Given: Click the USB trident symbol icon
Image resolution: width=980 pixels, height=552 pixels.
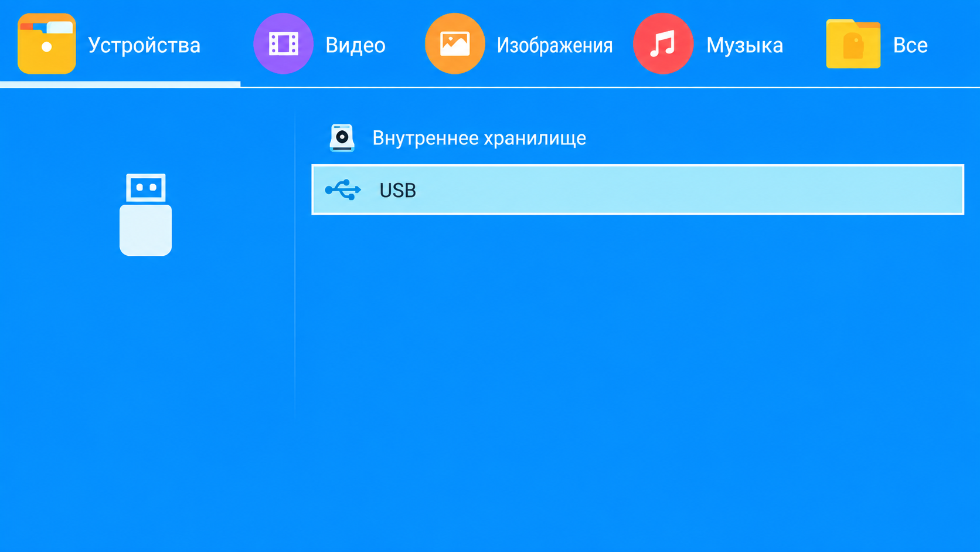Looking at the screenshot, I should click(343, 190).
